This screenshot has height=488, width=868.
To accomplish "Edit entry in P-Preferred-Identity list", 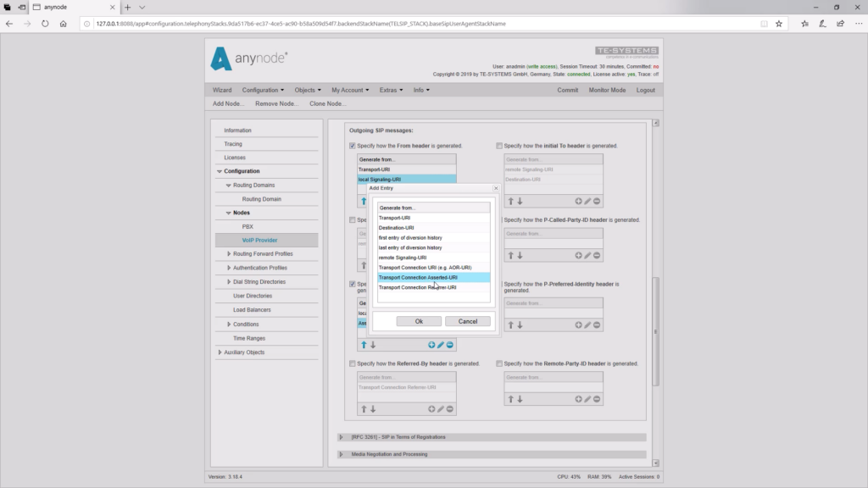I will [587, 325].
